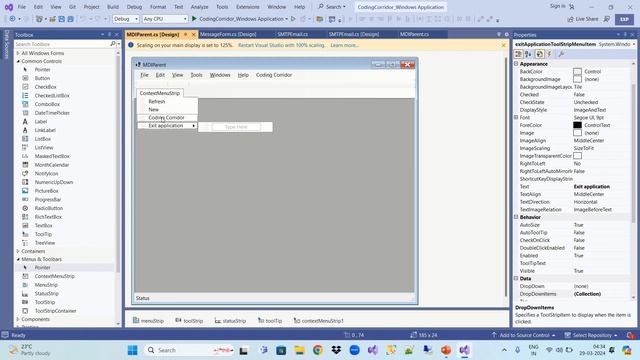Select the TextBox control in Toolbox
Viewport: 640px width, 360px height.
(43, 225)
